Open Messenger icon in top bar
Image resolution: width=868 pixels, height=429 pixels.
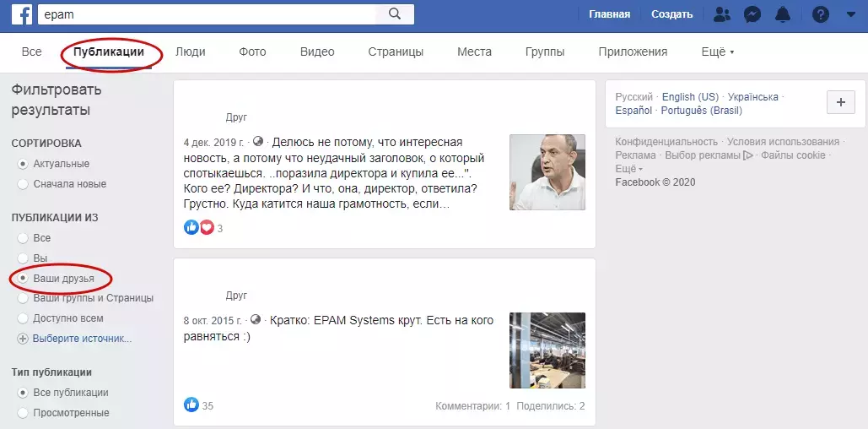pos(752,14)
